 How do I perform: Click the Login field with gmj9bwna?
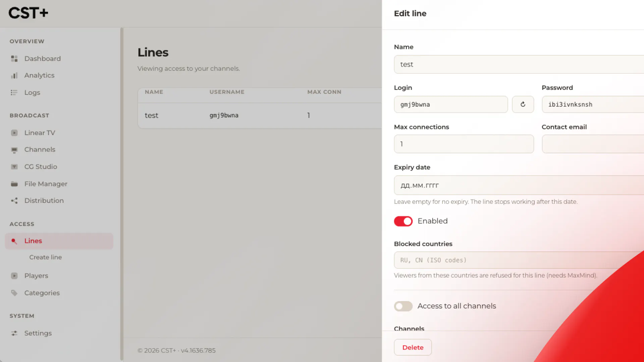click(x=451, y=104)
